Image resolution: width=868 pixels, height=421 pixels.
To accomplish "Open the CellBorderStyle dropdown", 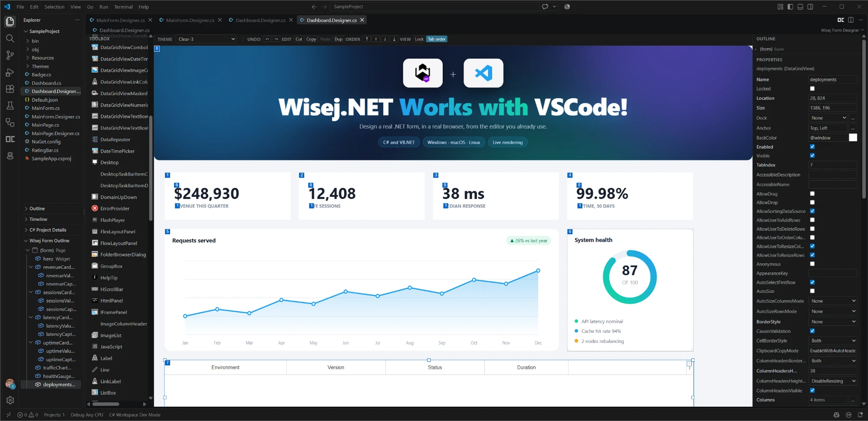I will tap(833, 341).
